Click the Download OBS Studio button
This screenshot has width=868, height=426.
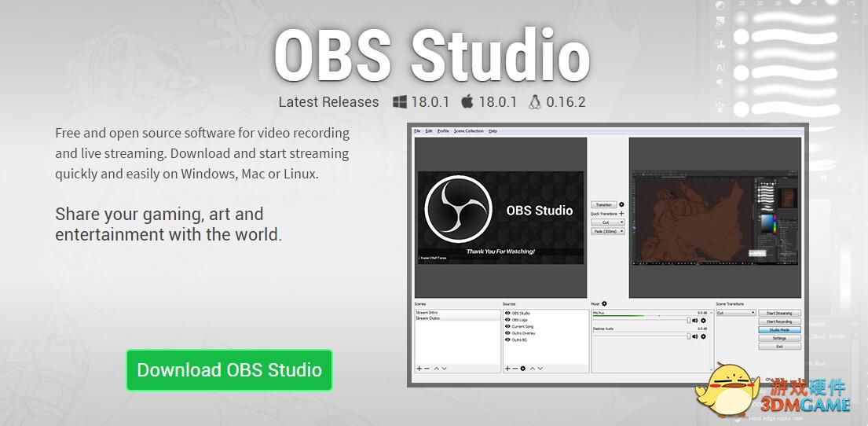229,370
